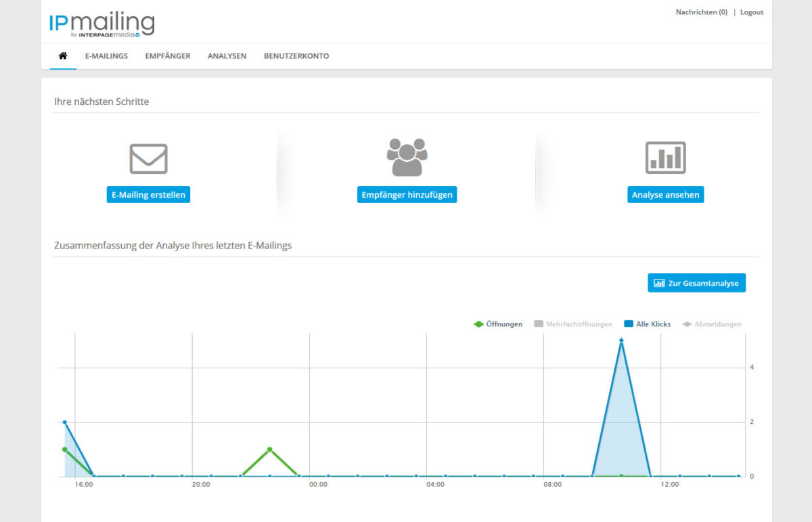Click the 'Zusammenfassung der Analyse' heading
The height and width of the screenshot is (522, 812).
tap(173, 245)
